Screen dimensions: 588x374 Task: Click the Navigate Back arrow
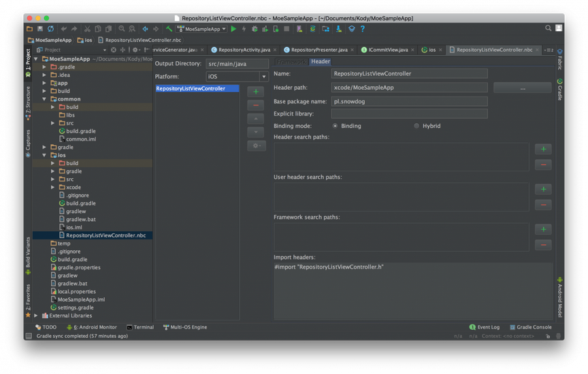click(145, 29)
